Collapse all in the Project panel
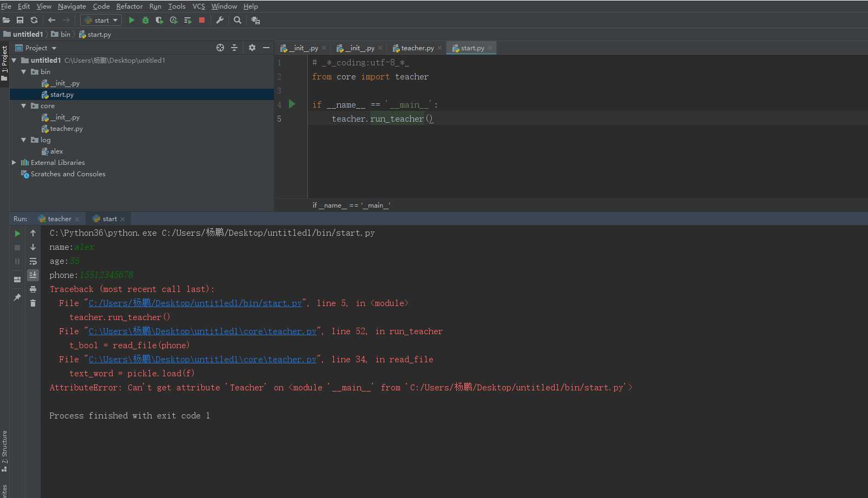Image resolution: width=868 pixels, height=498 pixels. click(234, 48)
